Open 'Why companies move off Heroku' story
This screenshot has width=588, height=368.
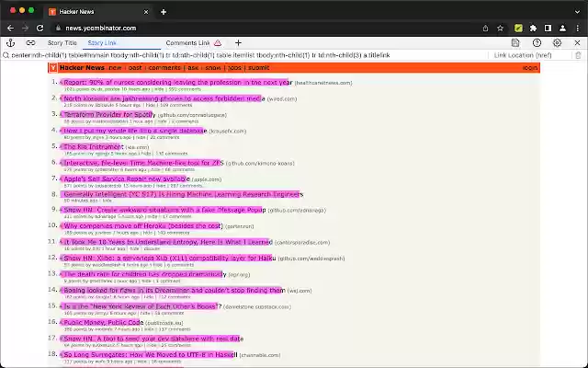click(x=143, y=226)
